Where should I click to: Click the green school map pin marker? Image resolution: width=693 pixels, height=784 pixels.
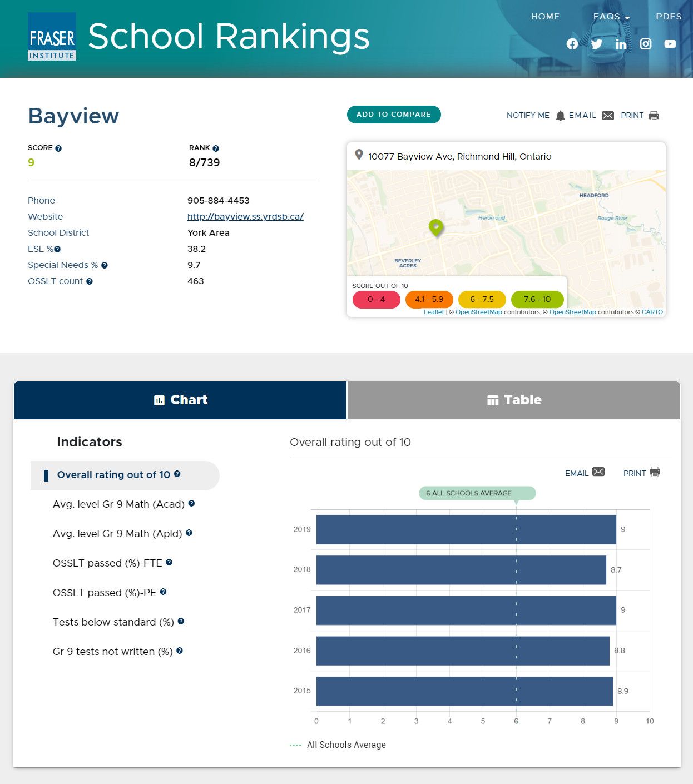point(436,227)
